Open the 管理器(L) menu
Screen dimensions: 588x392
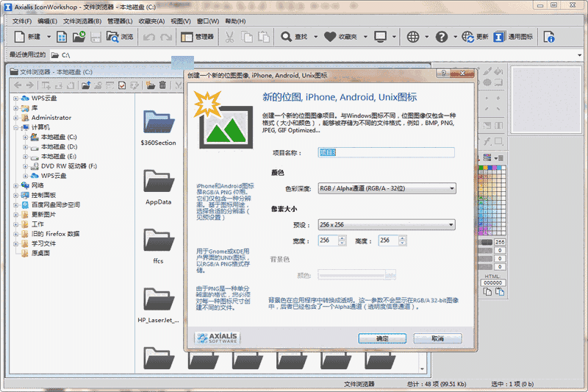[x=120, y=21]
